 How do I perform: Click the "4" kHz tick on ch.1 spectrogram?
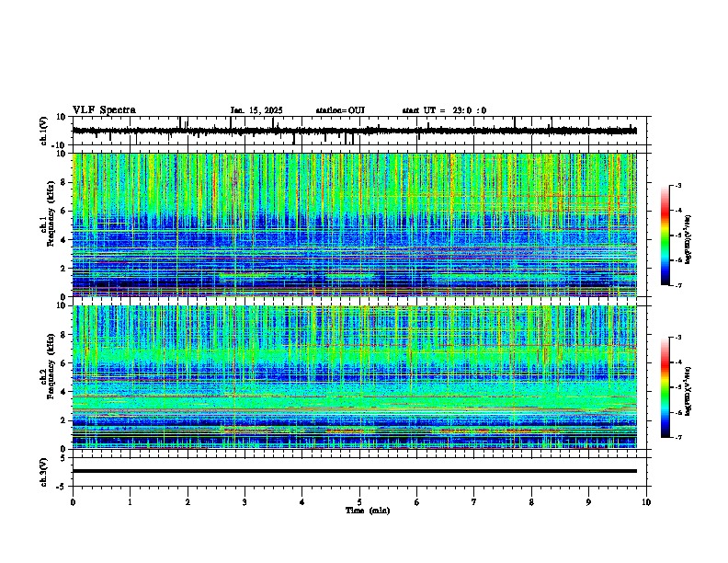click(64, 240)
